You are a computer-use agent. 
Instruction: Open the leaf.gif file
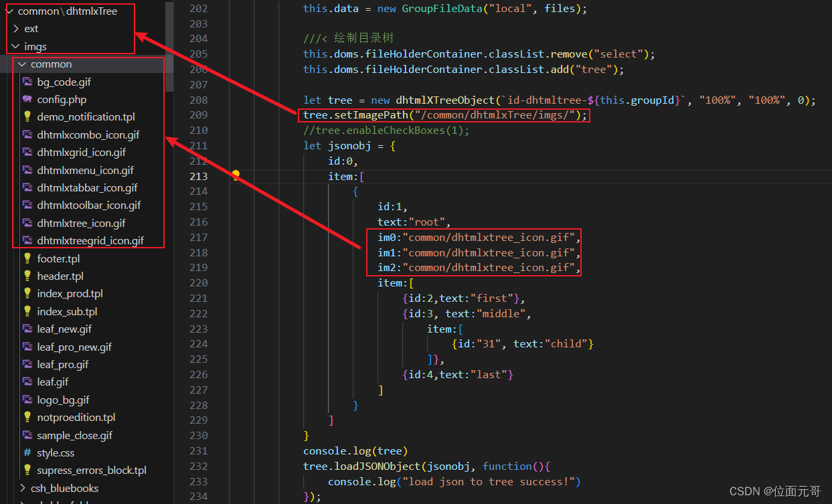[53, 382]
